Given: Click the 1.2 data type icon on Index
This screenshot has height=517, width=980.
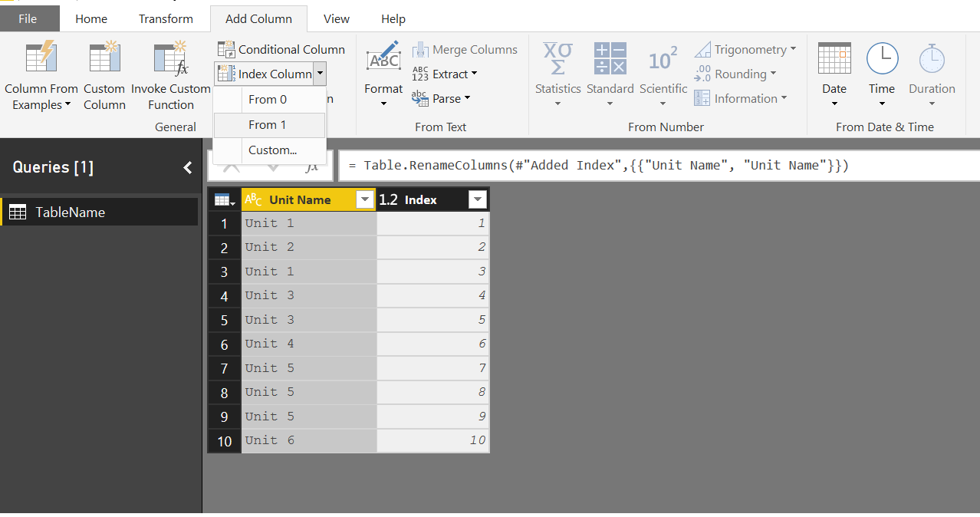Looking at the screenshot, I should pyautogui.click(x=389, y=199).
